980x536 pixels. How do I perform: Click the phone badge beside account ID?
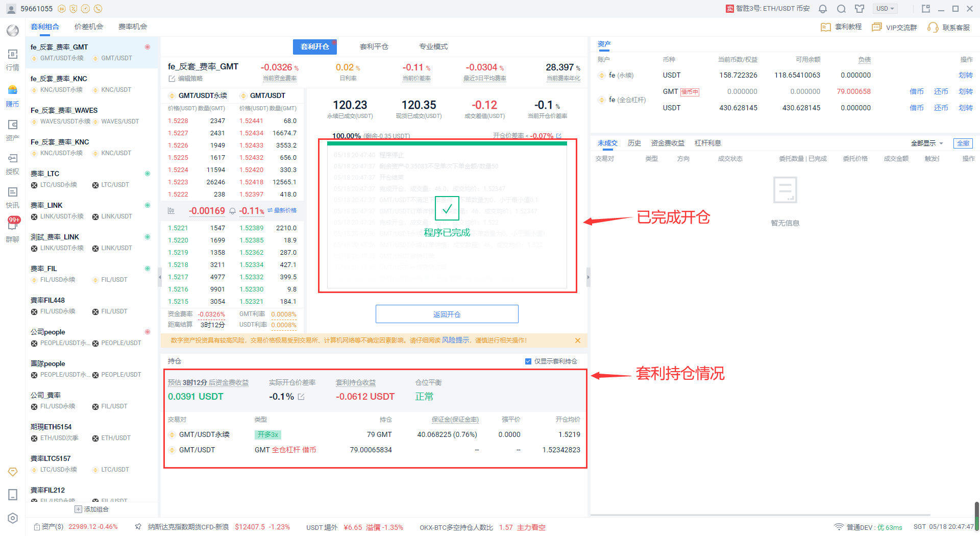pos(98,9)
